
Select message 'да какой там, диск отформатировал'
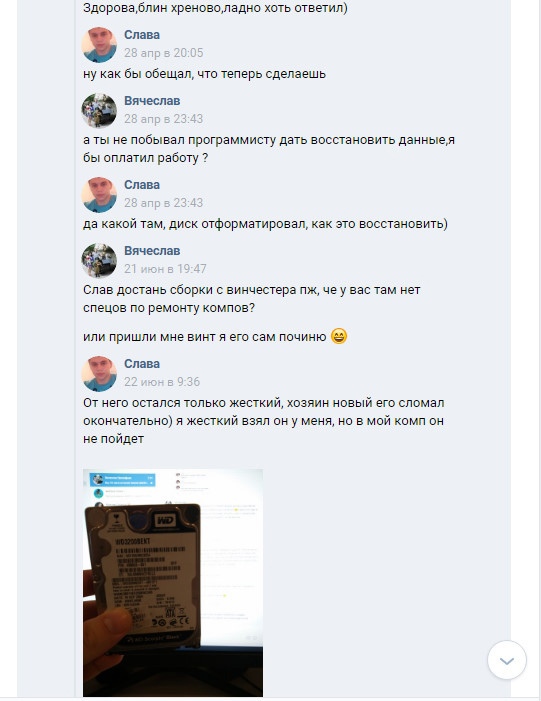tap(265, 224)
